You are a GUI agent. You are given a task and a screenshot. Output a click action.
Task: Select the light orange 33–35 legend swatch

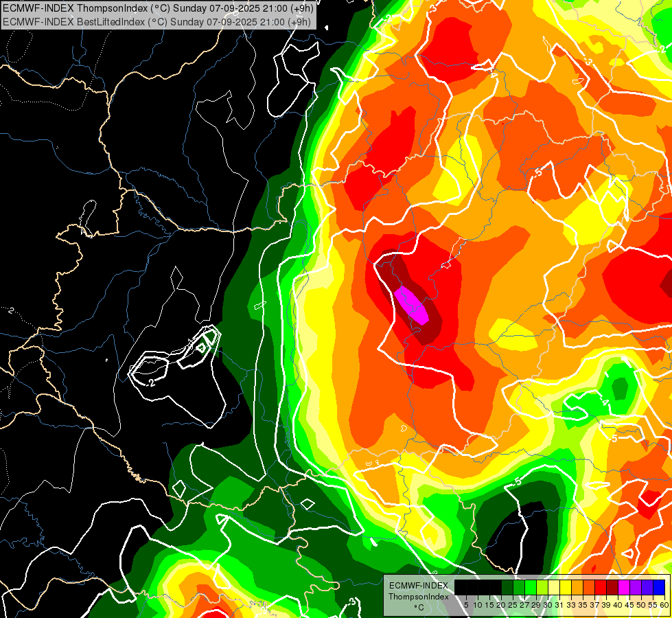(x=577, y=587)
